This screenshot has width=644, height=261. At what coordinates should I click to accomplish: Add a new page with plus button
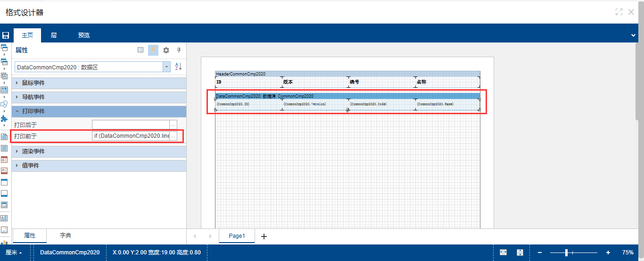click(x=264, y=236)
